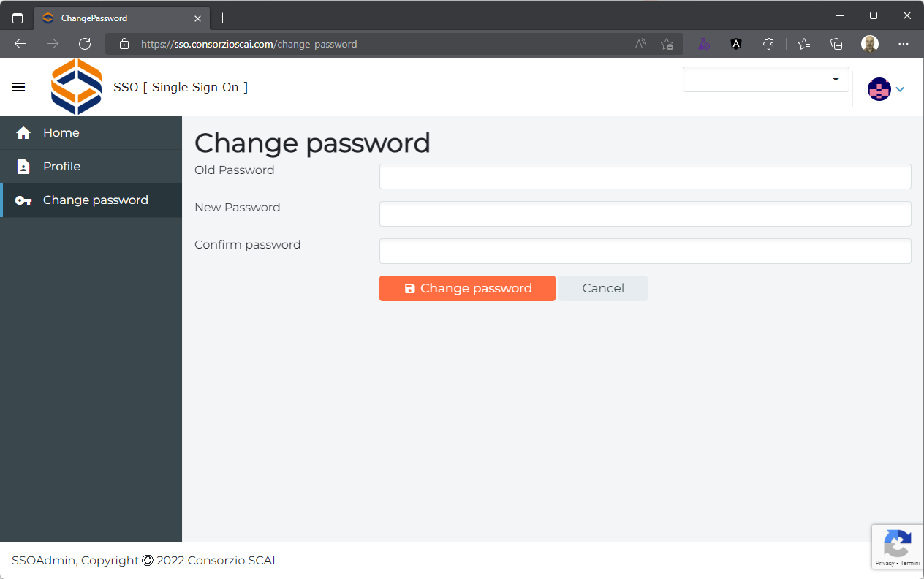
Task: Click the Consorzio SCAI logo
Action: 76,86
